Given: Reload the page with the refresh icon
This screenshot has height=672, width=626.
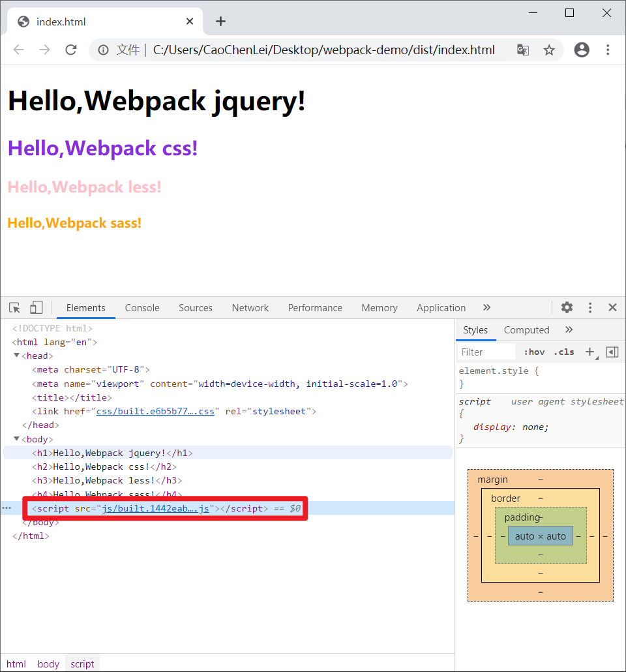Looking at the screenshot, I should click(70, 50).
